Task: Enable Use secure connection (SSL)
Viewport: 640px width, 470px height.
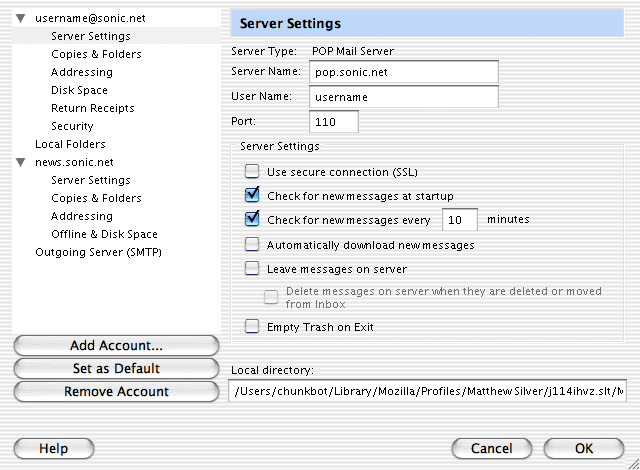Action: pyautogui.click(x=252, y=171)
